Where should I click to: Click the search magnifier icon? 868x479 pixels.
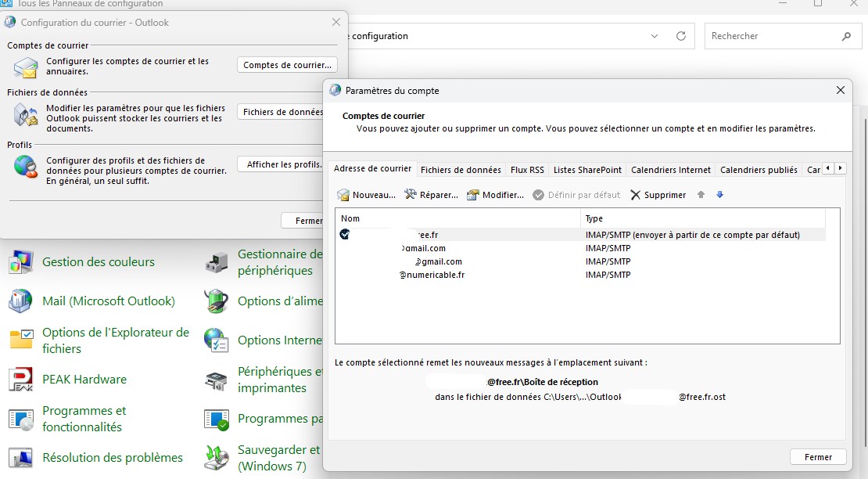[846, 36]
